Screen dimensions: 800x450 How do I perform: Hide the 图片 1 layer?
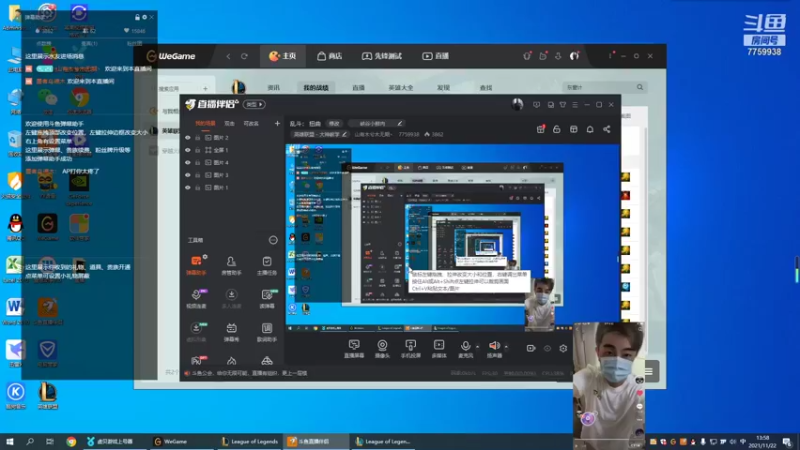point(188,187)
